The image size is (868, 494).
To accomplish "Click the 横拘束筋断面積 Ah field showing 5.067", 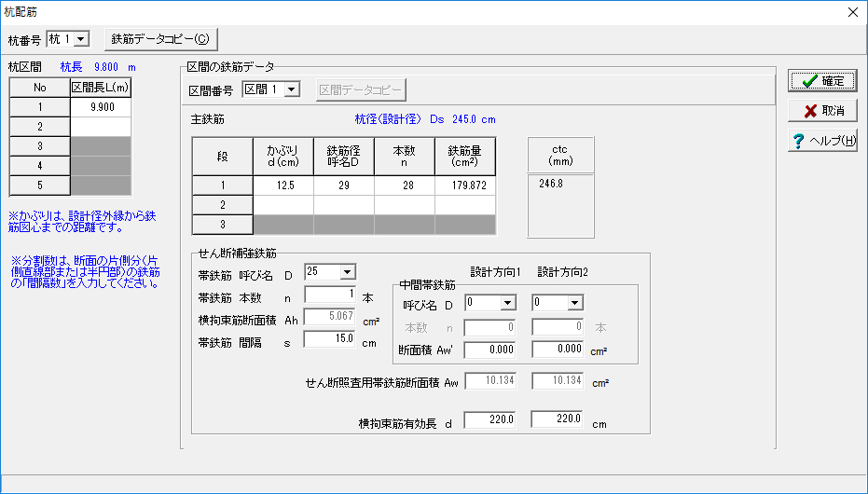I will tap(330, 317).
